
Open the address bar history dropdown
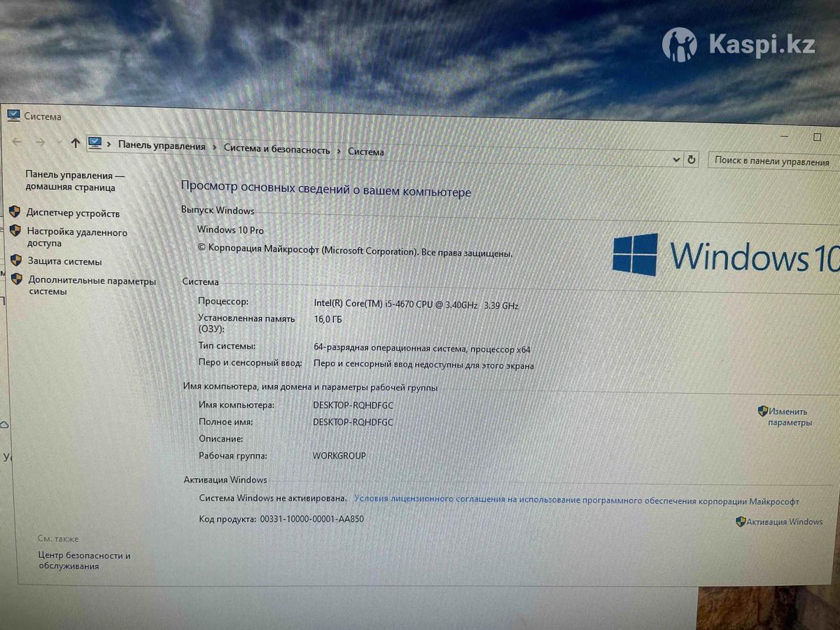click(x=676, y=160)
